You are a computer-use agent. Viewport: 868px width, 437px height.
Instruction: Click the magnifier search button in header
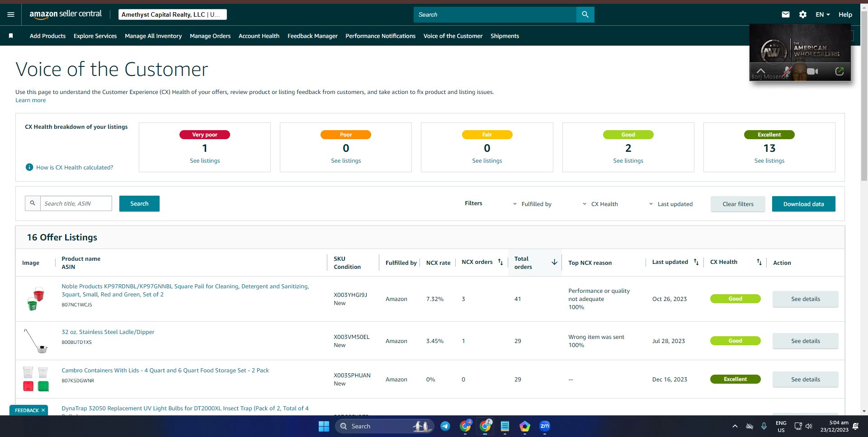585,14
